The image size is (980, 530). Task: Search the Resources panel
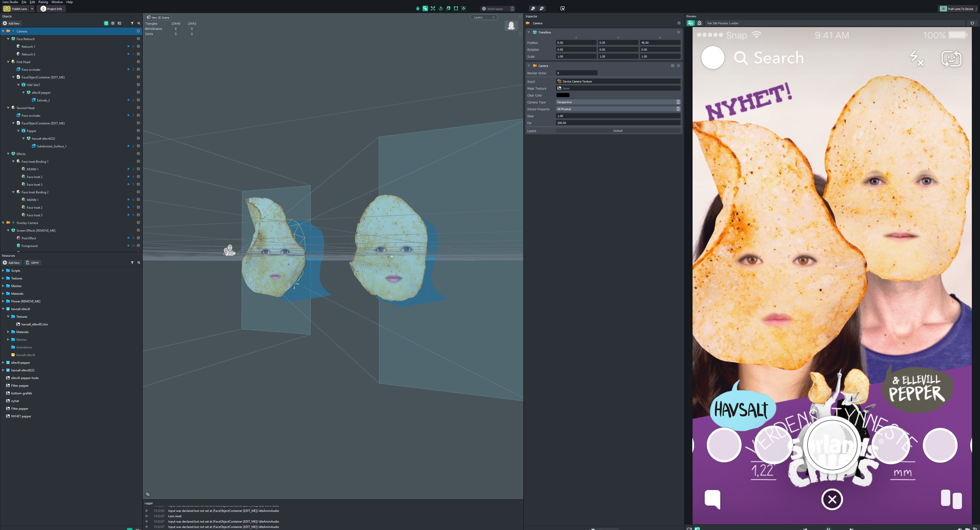click(x=139, y=263)
